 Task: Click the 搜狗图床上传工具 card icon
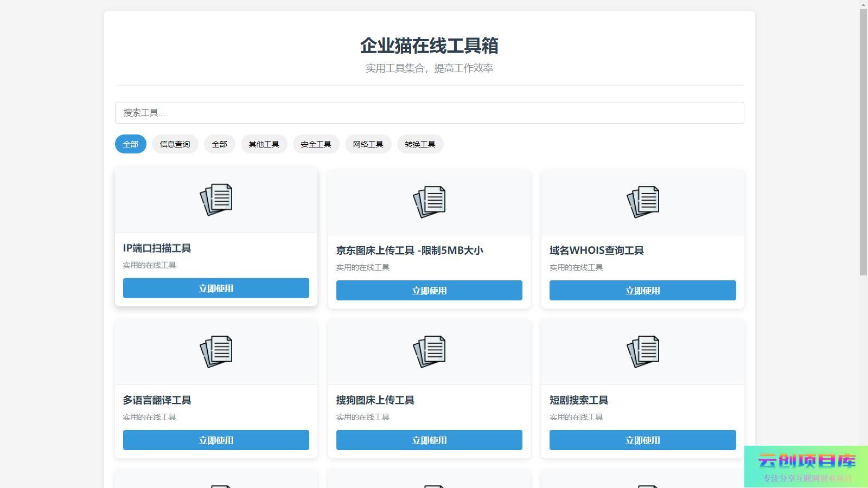click(x=429, y=351)
